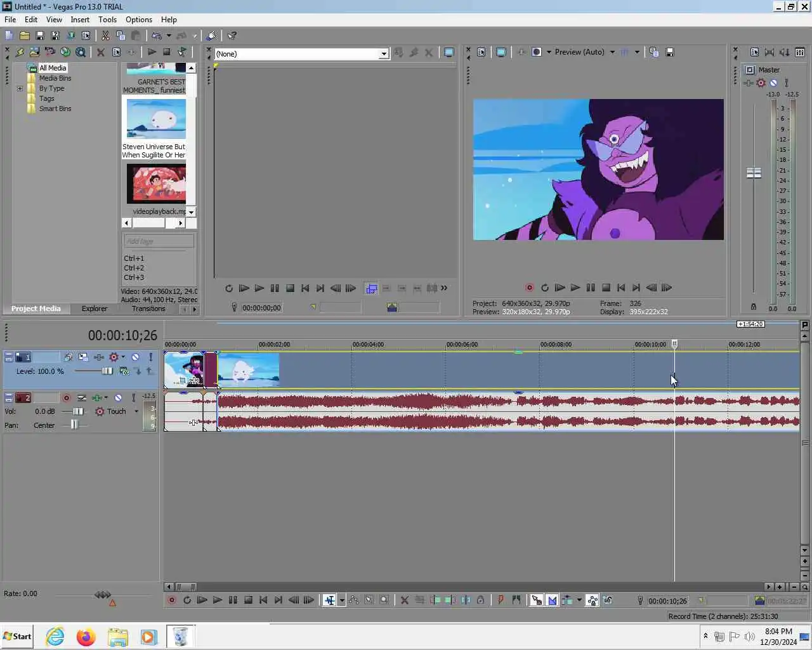The height and width of the screenshot is (650, 812).
Task: Expand the By Type tree node
Action: [x=20, y=88]
